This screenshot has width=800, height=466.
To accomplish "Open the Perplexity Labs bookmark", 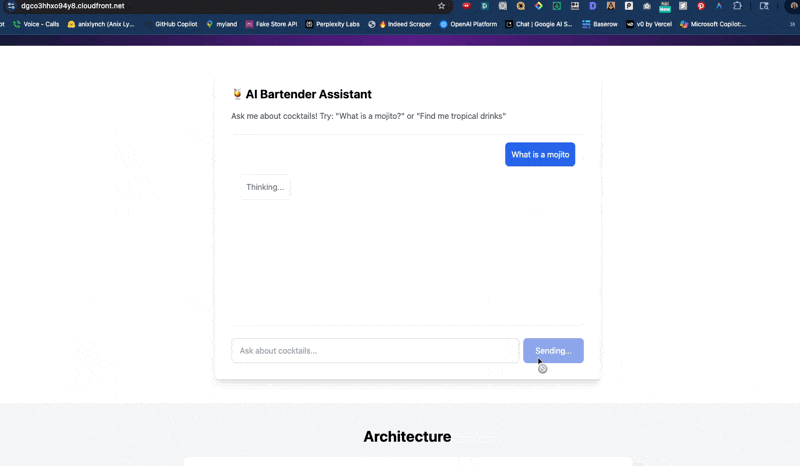I will (x=332, y=24).
